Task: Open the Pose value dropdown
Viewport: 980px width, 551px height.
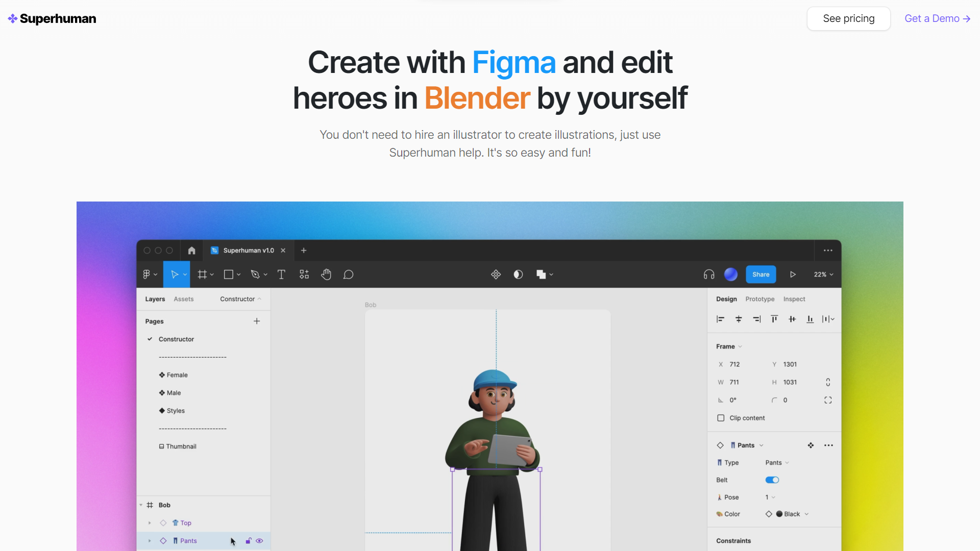Action: coord(770,497)
